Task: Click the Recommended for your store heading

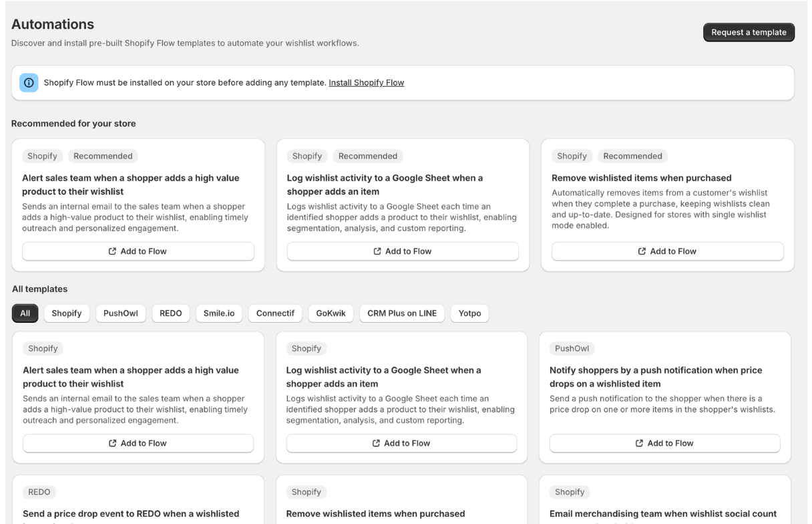Action: 73,124
